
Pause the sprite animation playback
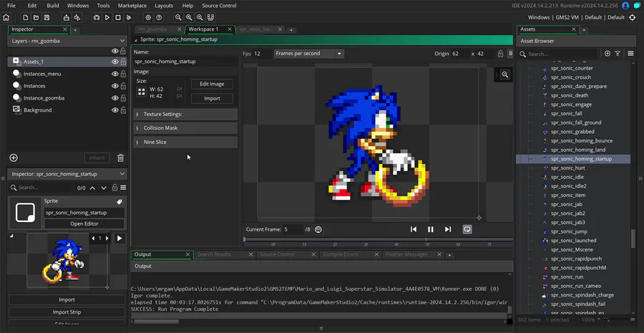tap(431, 229)
